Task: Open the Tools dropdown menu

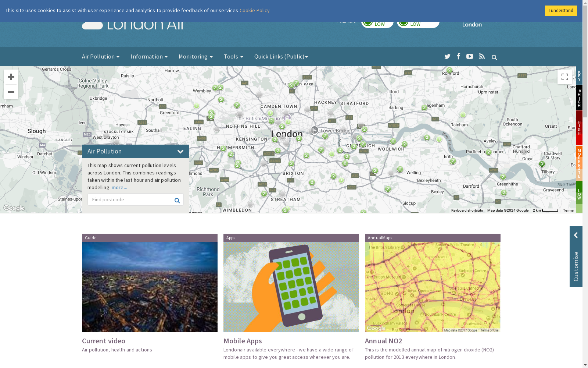Action: coord(233,56)
